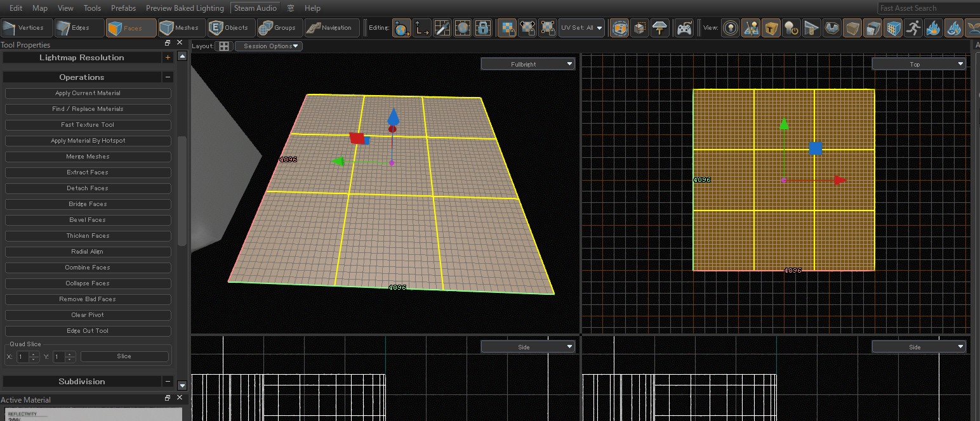Toggle the checkerboard texture lock icon
This screenshot has height=421, width=980.
[507, 28]
